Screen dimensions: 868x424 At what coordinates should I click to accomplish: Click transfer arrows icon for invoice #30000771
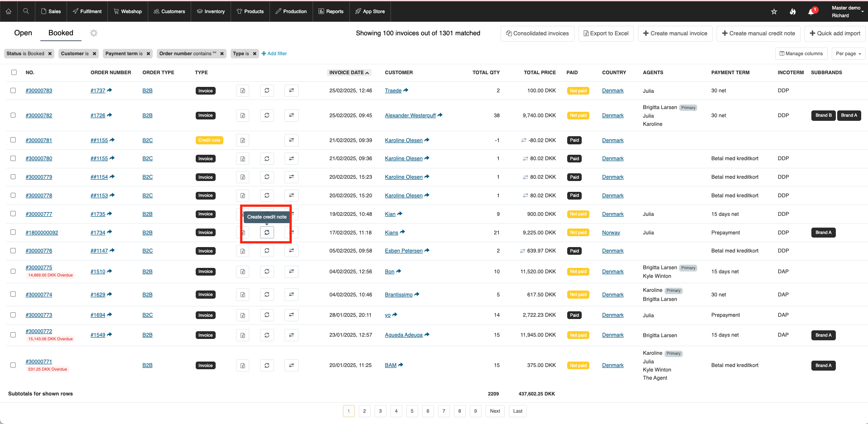click(x=291, y=365)
